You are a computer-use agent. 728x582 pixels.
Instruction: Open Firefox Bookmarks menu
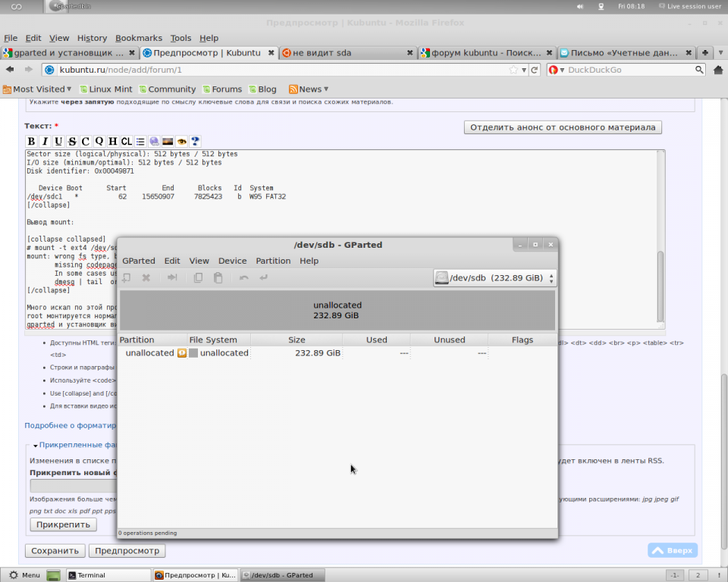click(x=139, y=38)
